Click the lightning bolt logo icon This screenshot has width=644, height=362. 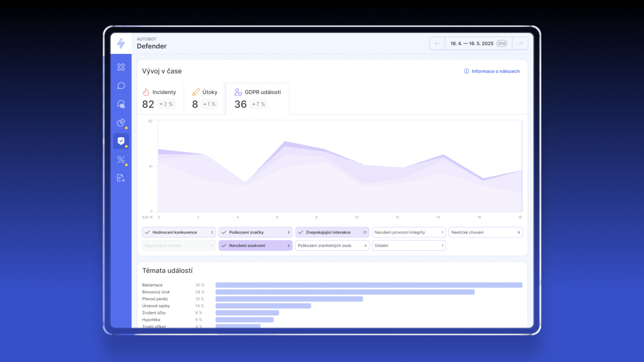click(x=121, y=43)
